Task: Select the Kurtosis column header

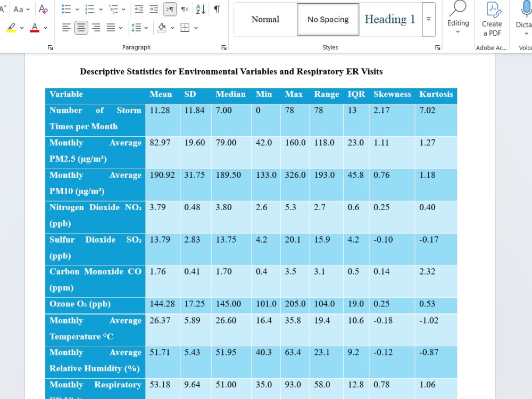Action: click(436, 94)
